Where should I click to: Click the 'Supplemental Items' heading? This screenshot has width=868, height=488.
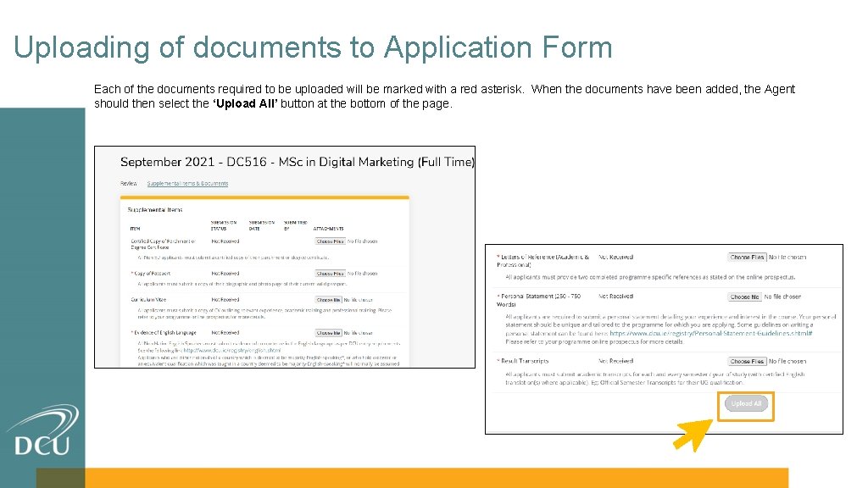(155, 210)
